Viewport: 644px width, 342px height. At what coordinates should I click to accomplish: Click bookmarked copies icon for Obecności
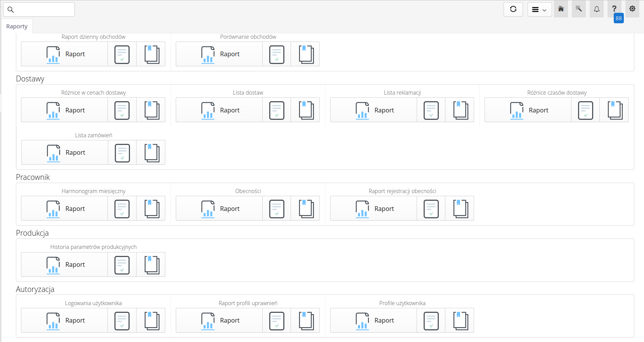pos(305,209)
